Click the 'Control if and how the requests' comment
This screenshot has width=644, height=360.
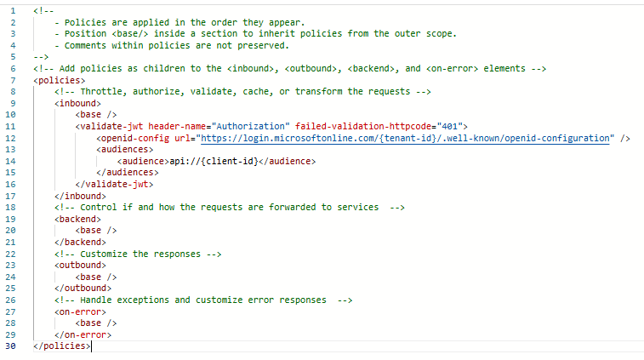point(229,208)
